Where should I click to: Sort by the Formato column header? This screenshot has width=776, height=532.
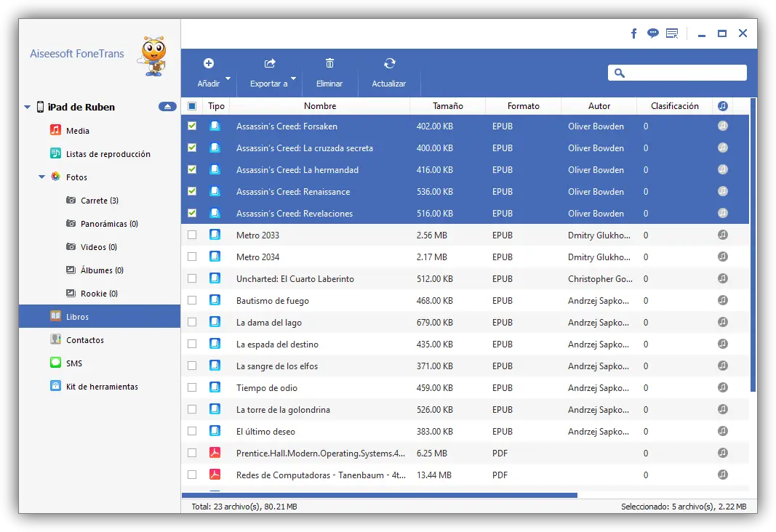click(523, 106)
